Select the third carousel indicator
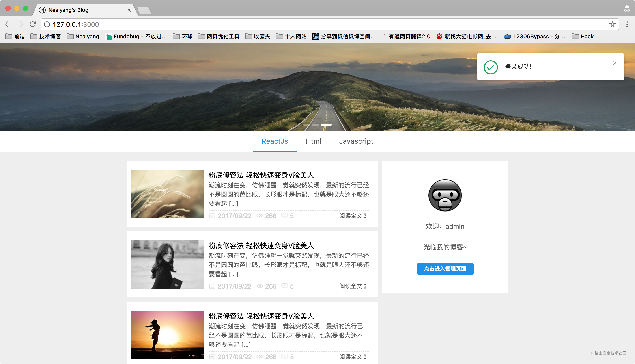Image resolution: width=635 pixels, height=364 pixels. [x=326, y=125]
